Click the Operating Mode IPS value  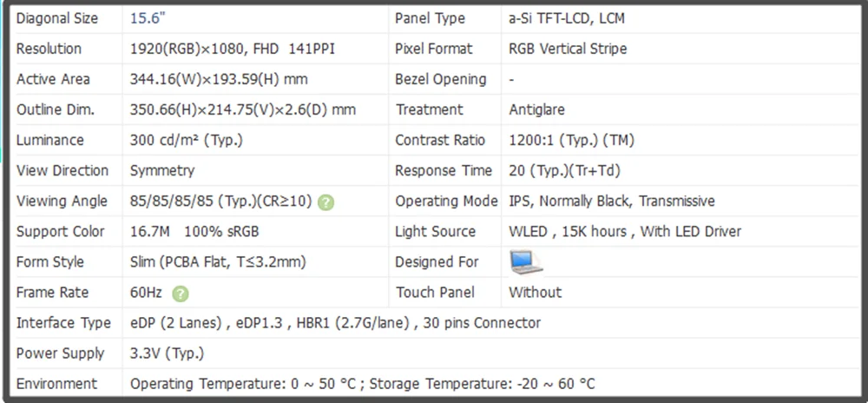click(x=612, y=201)
